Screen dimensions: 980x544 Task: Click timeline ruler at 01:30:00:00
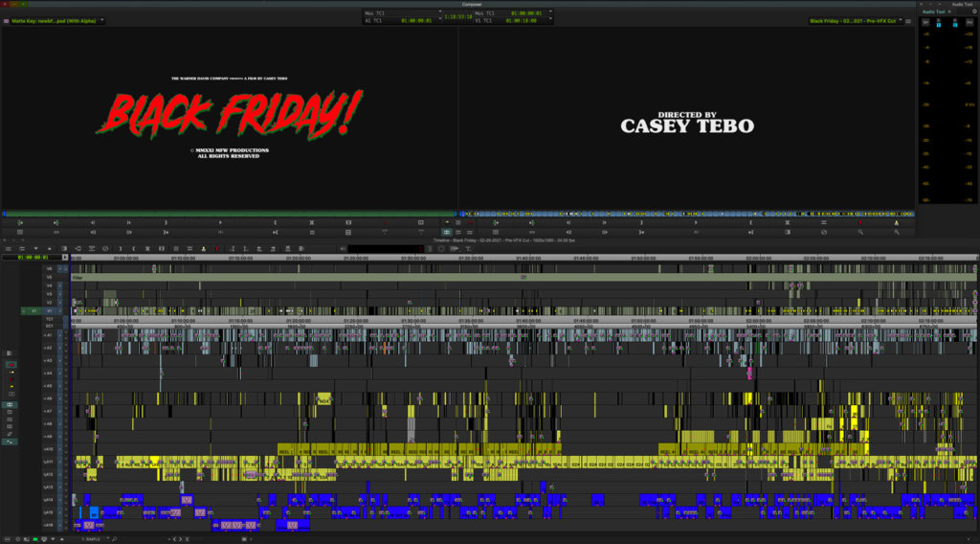click(x=413, y=258)
